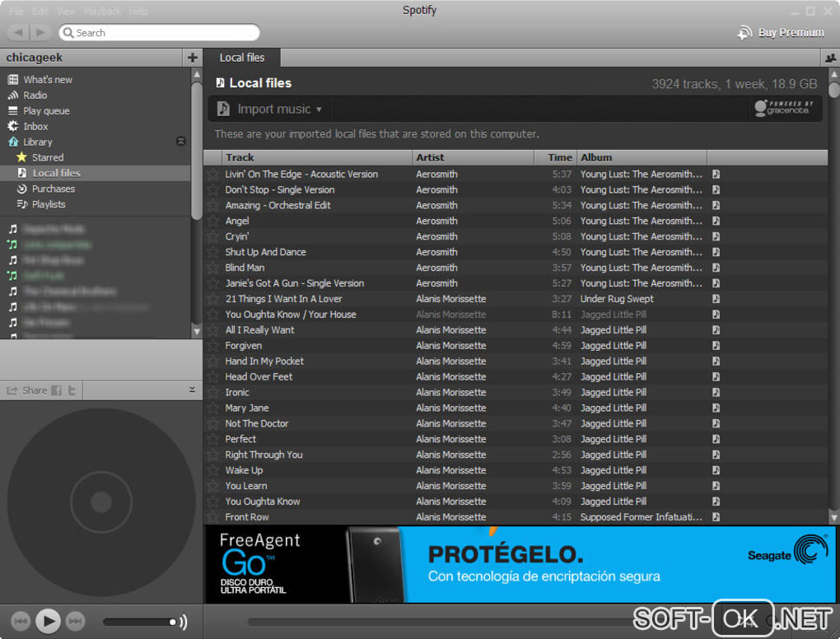The width and height of the screenshot is (840, 639).
Task: Star the track Cryin'
Action: click(213, 236)
